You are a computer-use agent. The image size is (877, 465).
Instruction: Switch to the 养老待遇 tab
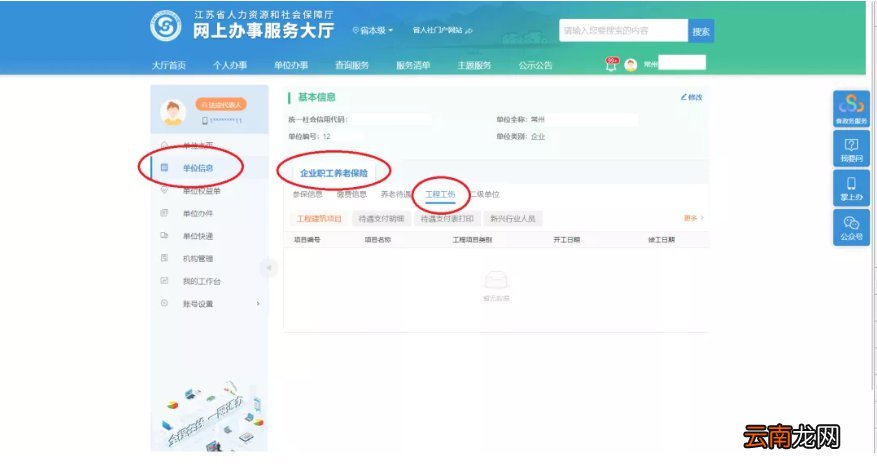(396, 194)
